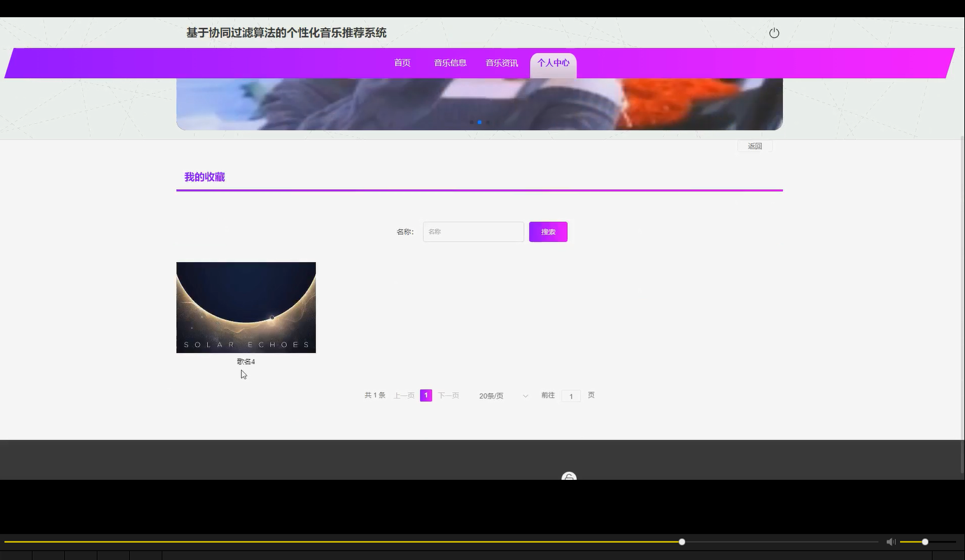Click the dropdown chevron next to 20条/页
Screen dimensions: 965x560
click(x=525, y=395)
